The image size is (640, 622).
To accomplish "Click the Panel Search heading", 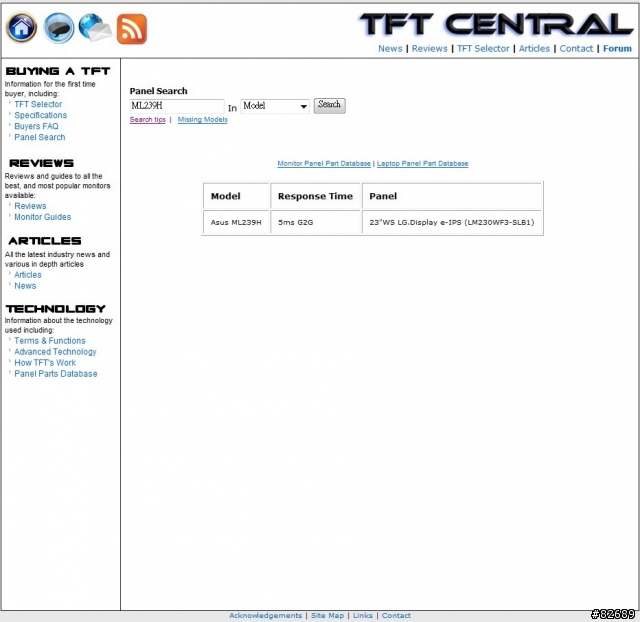I will [x=158, y=91].
